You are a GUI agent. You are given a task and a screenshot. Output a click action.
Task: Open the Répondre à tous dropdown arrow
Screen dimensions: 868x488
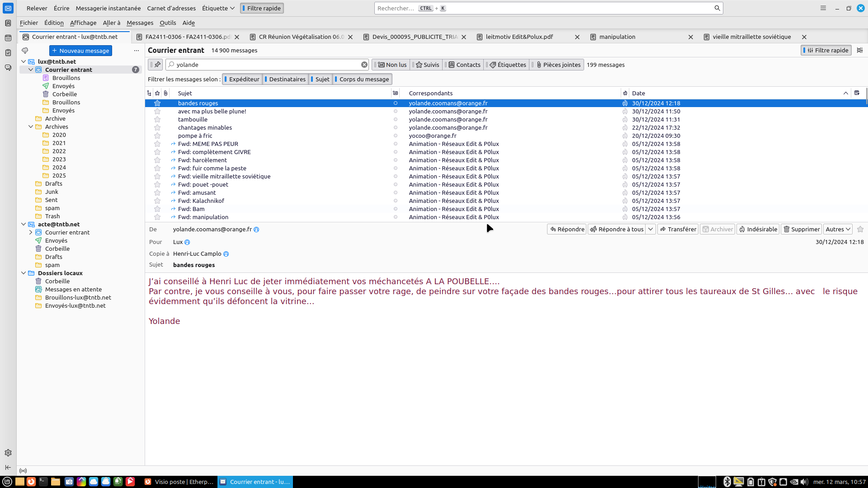click(650, 229)
